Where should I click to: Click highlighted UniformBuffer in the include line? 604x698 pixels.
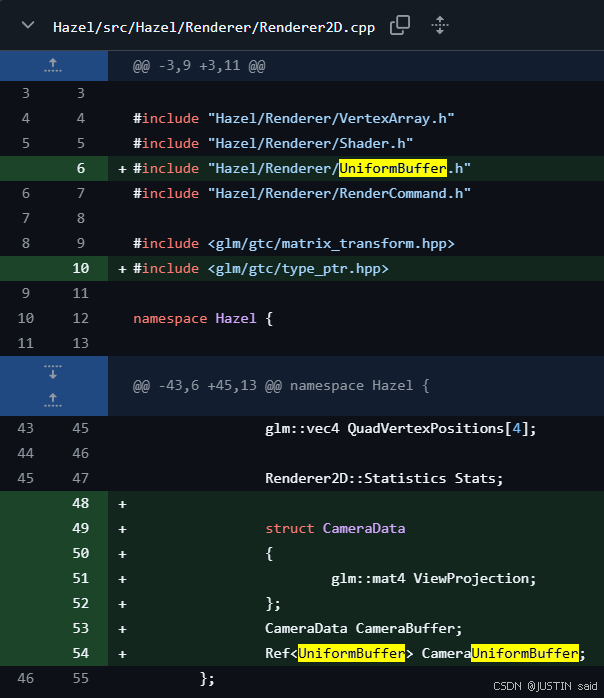point(392,168)
